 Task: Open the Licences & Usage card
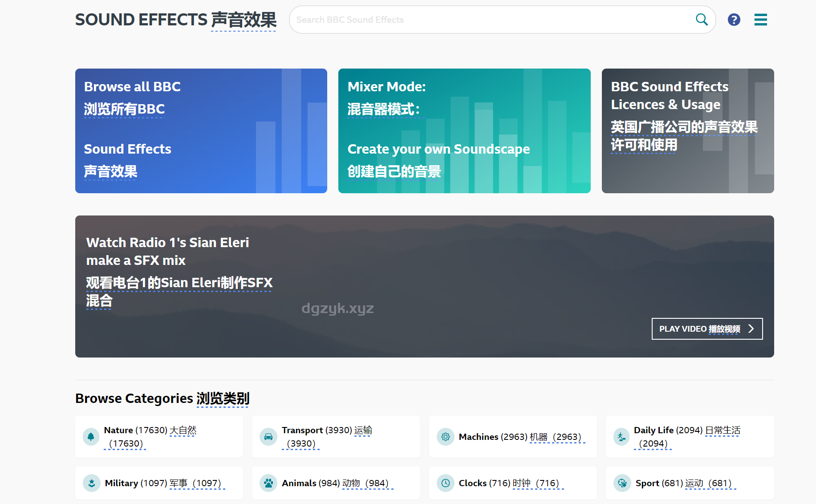click(x=688, y=131)
